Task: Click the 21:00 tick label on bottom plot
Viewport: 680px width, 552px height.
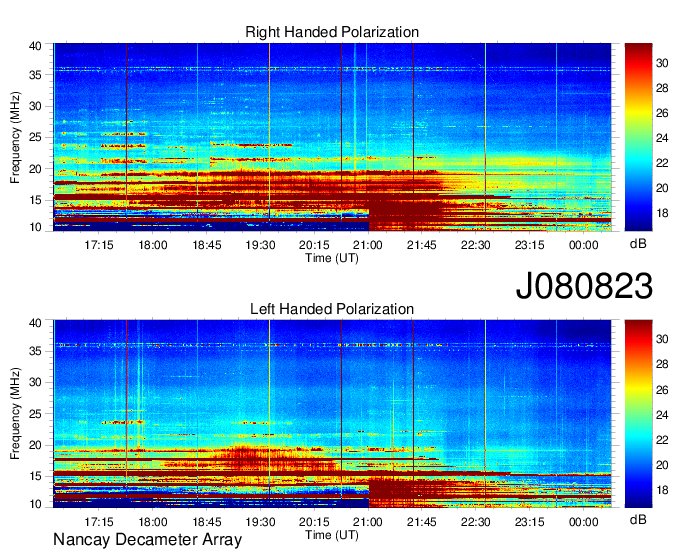Action: pyautogui.click(x=368, y=522)
